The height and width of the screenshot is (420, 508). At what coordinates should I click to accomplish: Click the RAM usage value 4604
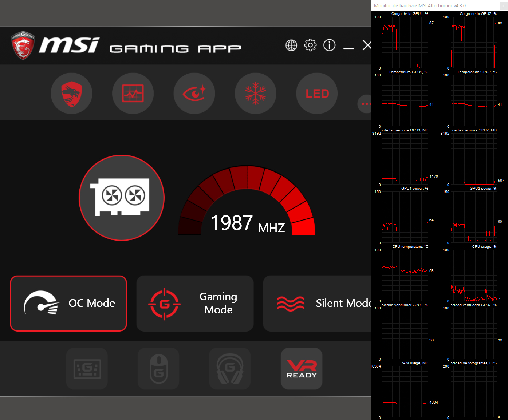pyautogui.click(x=434, y=403)
